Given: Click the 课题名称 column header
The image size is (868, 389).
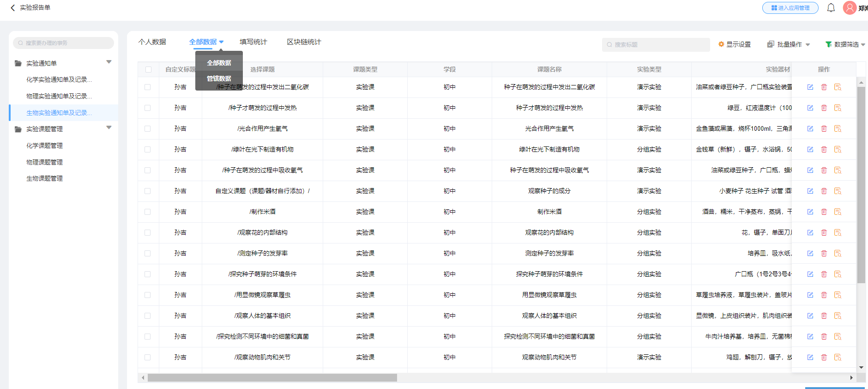Looking at the screenshot, I should [549, 69].
